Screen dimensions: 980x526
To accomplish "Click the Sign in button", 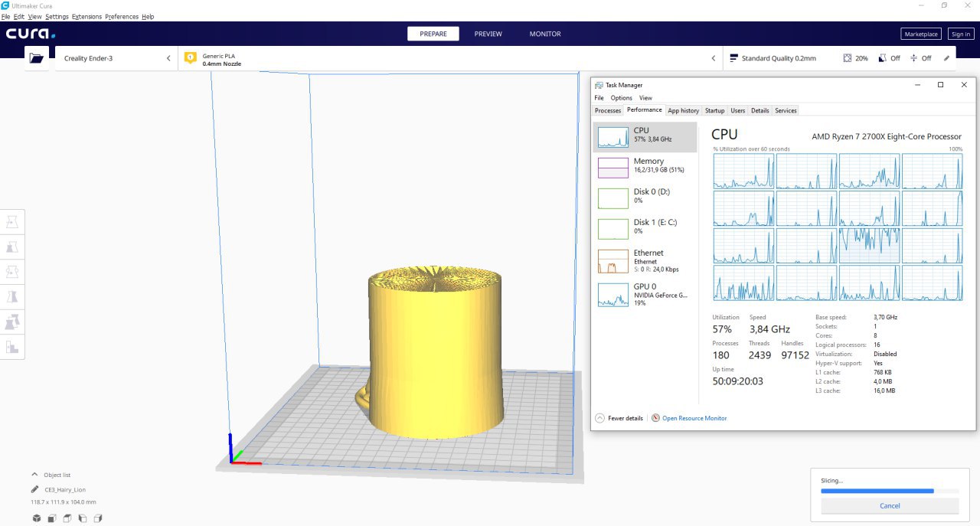I will [960, 34].
